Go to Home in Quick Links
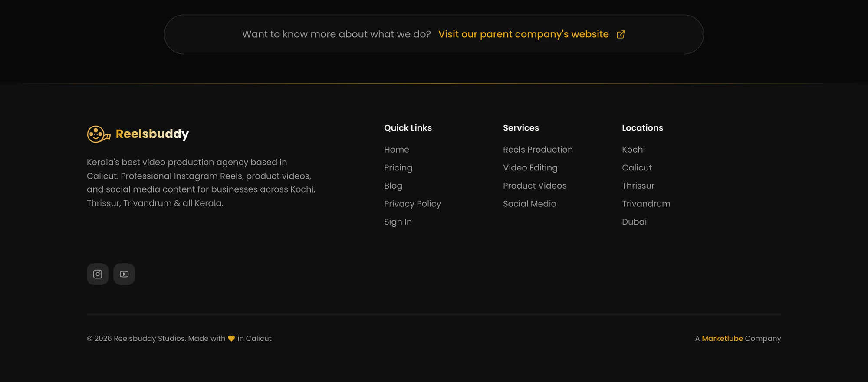The height and width of the screenshot is (382, 868). coord(397,150)
